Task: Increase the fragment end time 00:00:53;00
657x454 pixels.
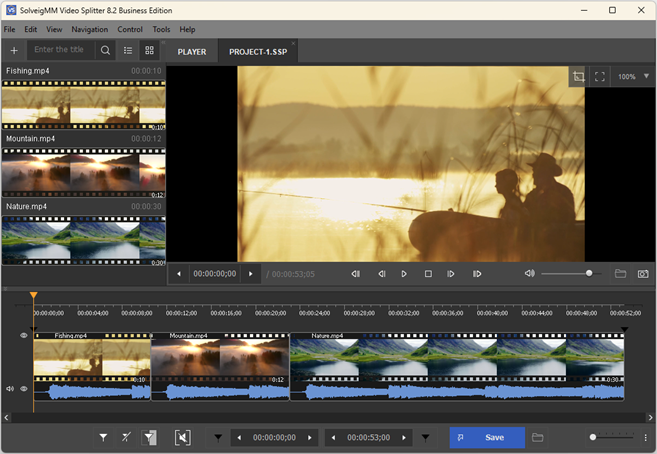Action: pos(404,438)
